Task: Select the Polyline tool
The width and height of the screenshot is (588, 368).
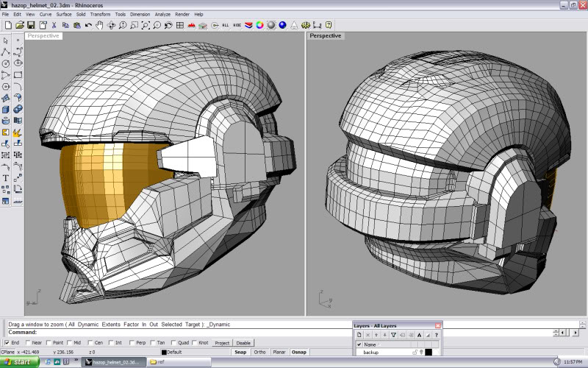Action: (6, 52)
